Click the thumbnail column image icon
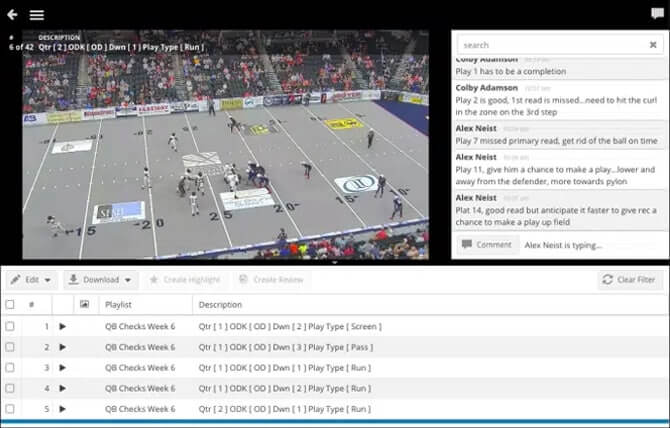This screenshot has width=670, height=428. [85, 304]
